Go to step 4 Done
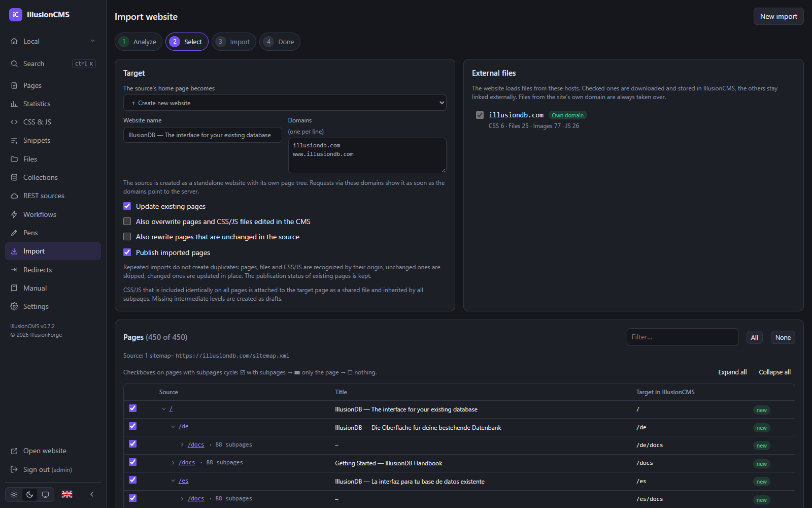812x508 pixels. (x=280, y=42)
